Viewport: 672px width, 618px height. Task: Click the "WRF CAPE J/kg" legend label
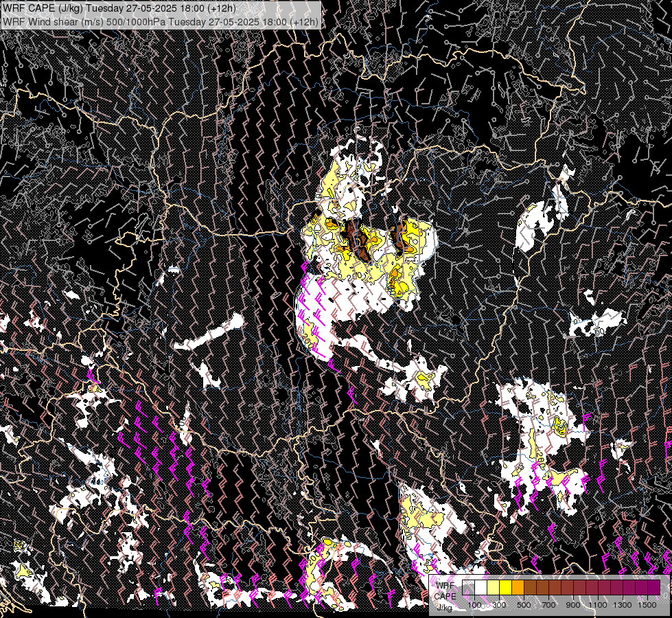click(445, 597)
